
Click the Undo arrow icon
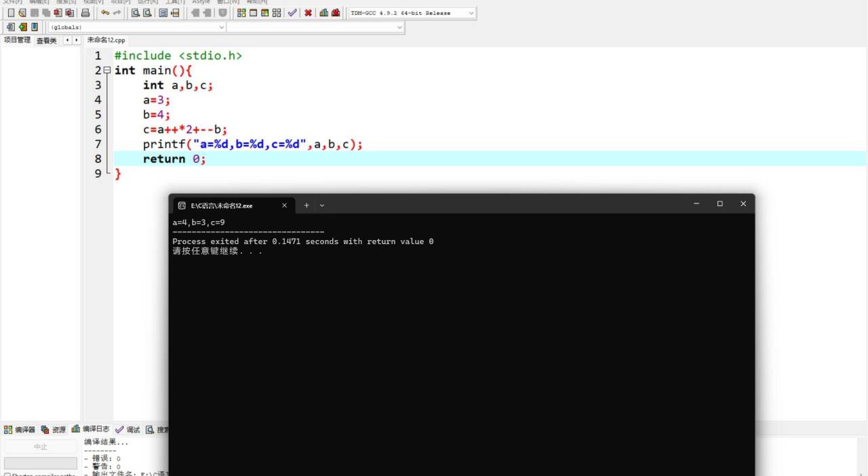pos(105,13)
